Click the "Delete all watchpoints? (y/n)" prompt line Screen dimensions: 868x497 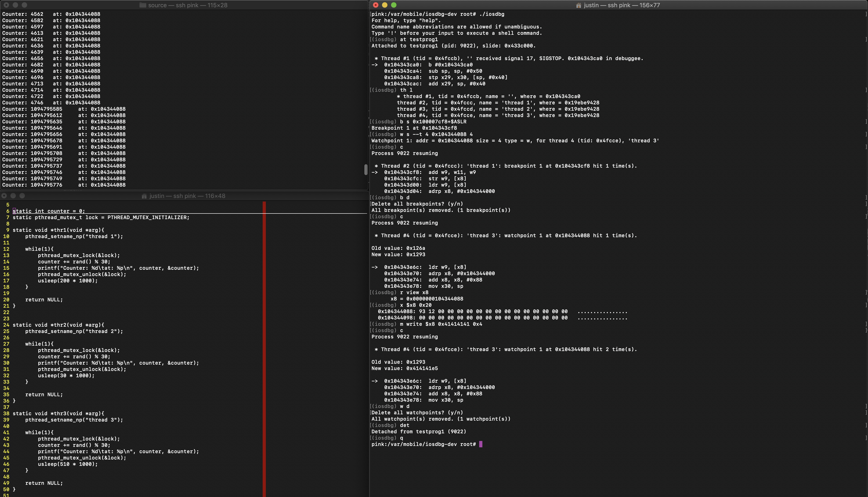coord(417,412)
